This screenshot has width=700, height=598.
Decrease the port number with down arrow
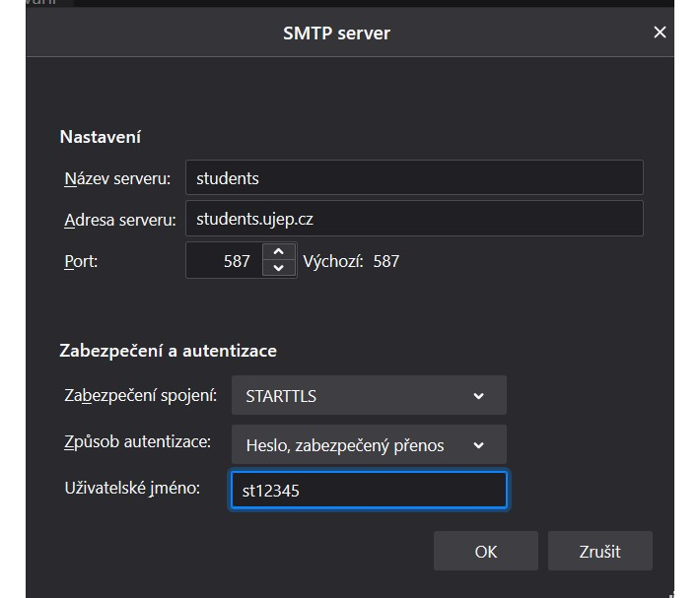(279, 269)
